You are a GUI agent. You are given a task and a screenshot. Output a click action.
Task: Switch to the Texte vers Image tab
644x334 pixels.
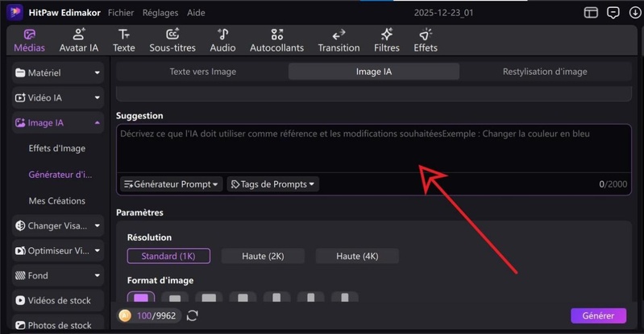(202, 72)
